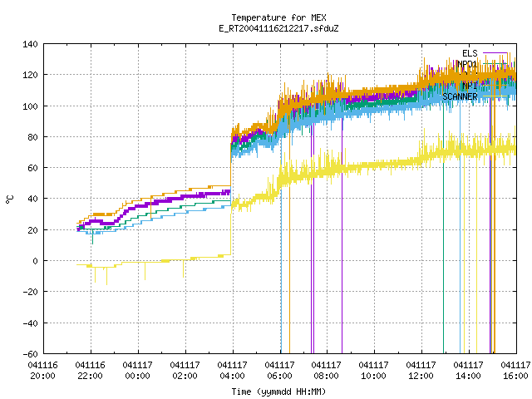Image resolution: width=532 pixels, height=399 pixels.
Task: Click the -20 y-axis tick label
Action: coord(30,292)
